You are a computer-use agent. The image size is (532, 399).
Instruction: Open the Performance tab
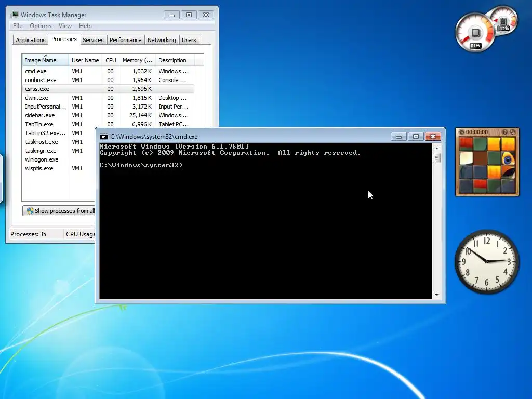click(125, 40)
